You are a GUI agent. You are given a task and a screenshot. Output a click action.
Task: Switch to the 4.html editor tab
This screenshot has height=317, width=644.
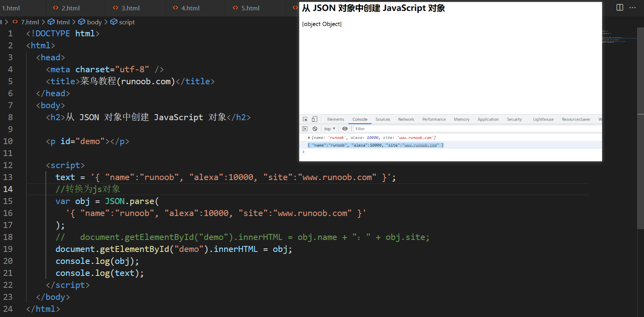191,8
